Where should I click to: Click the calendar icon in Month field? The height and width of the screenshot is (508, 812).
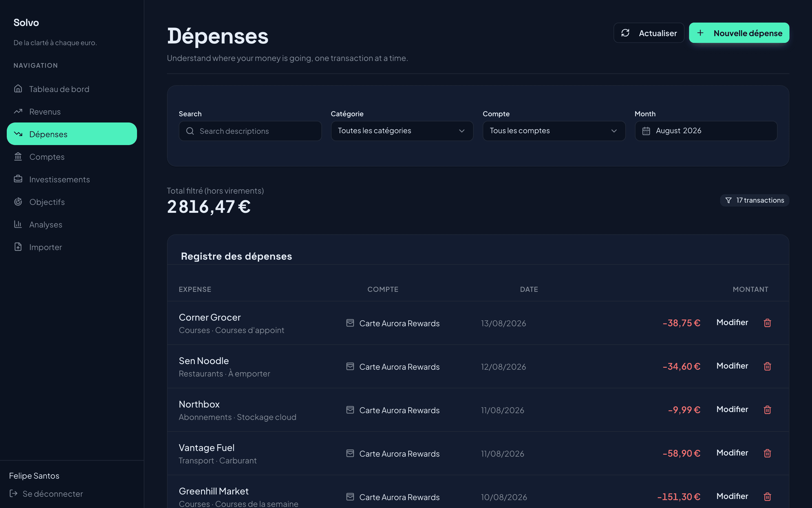click(646, 131)
